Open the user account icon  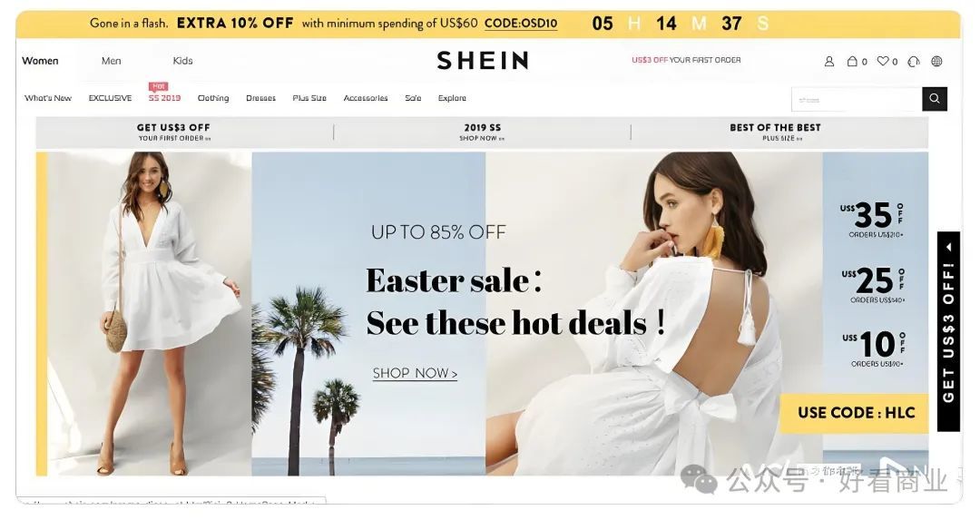(829, 61)
